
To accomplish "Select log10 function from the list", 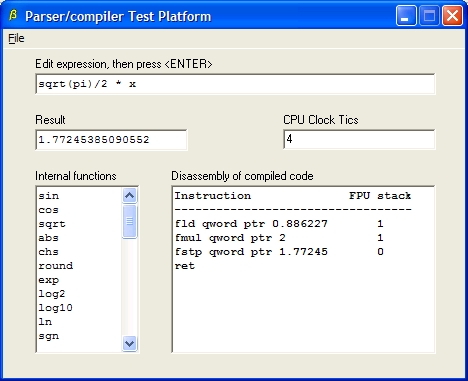I will click(56, 308).
